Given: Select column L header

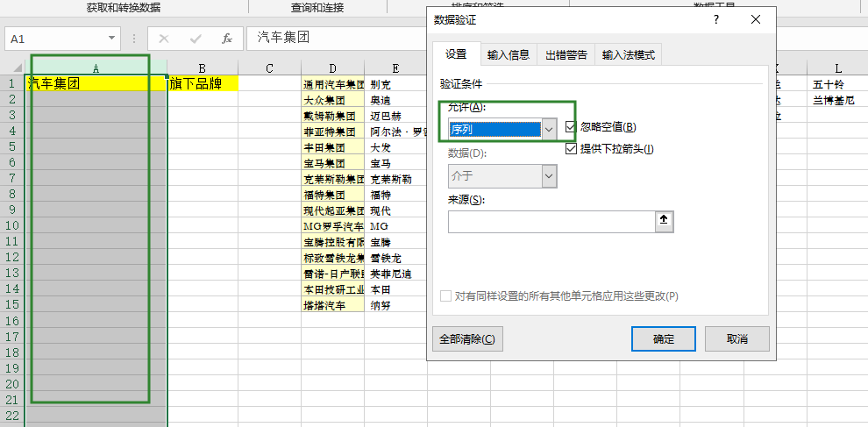Looking at the screenshot, I should [x=838, y=68].
